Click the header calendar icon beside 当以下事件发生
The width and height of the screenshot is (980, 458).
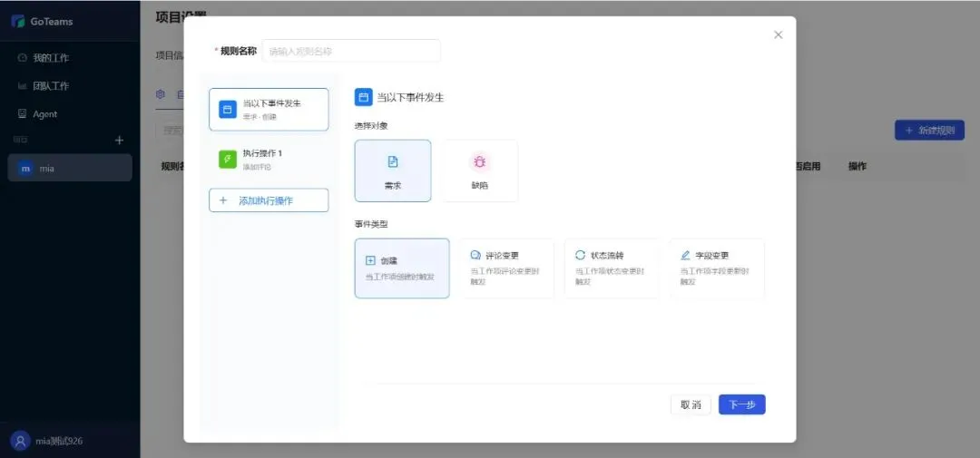(x=364, y=97)
